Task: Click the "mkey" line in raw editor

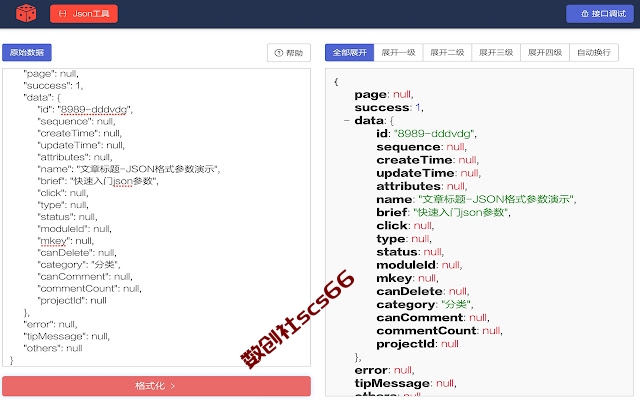Action: pyautogui.click(x=65, y=241)
